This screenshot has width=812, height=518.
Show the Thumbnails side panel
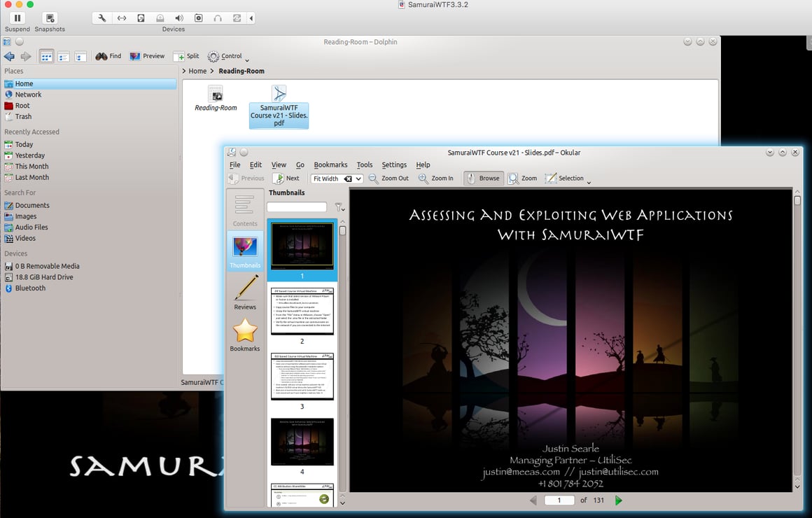[x=245, y=251]
